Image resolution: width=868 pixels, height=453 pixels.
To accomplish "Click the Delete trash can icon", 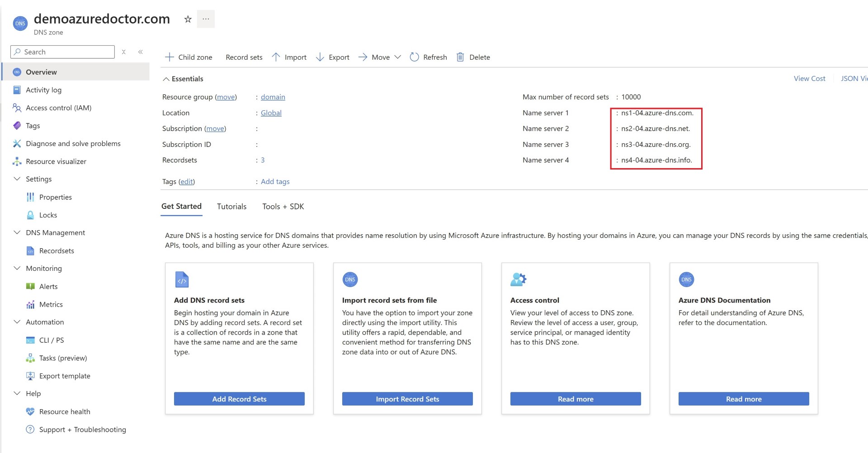I will tap(460, 57).
